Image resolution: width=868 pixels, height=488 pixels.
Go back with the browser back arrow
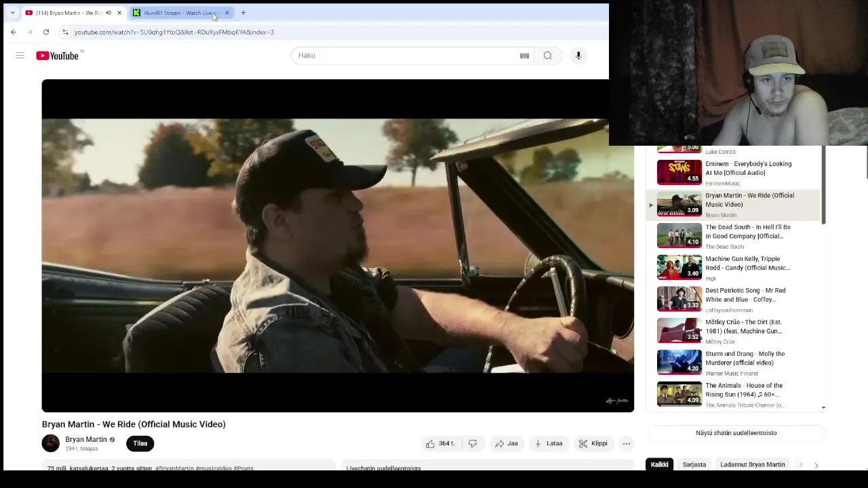[14, 32]
